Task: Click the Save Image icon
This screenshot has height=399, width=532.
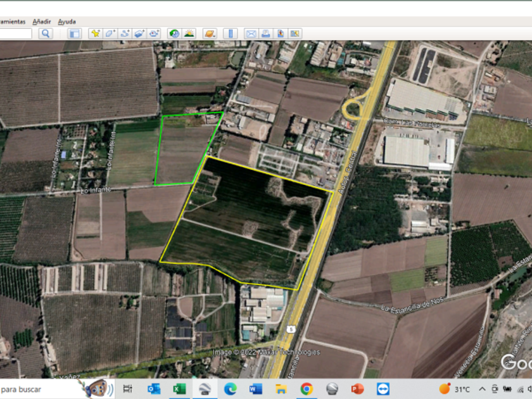Action: click(x=281, y=34)
